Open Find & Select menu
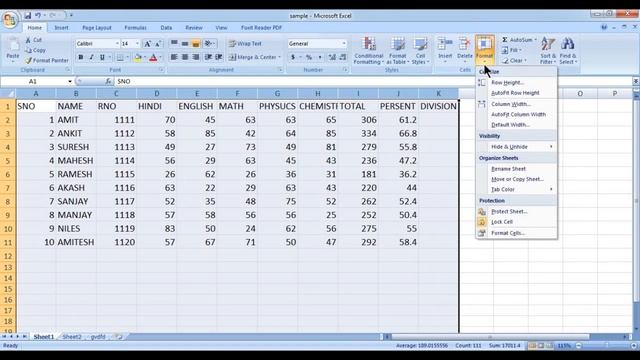This screenshot has width=640, height=360. 568,51
